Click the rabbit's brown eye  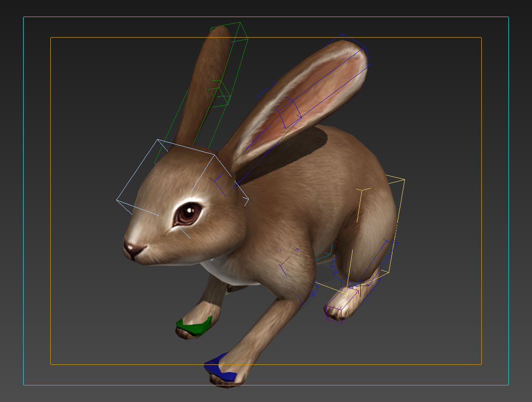point(187,213)
